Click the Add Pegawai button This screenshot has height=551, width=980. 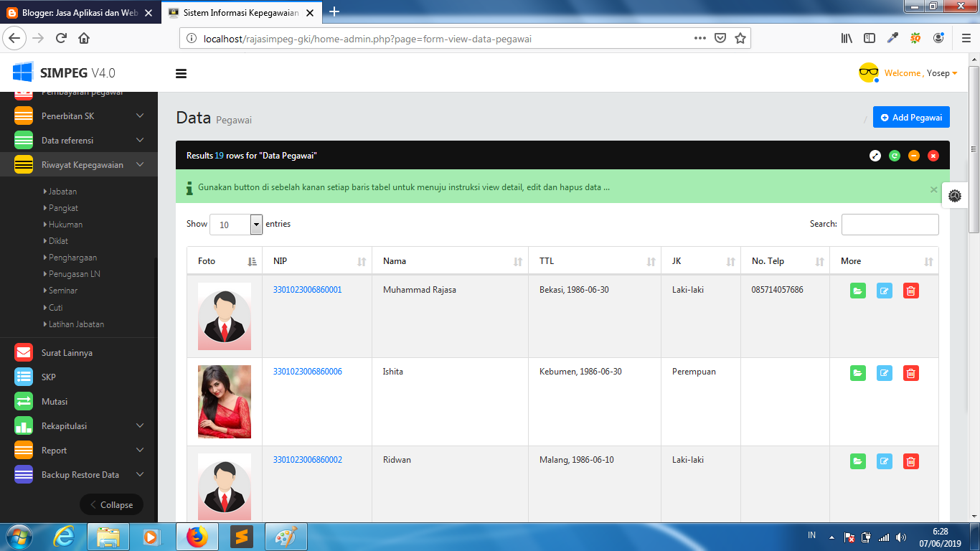pyautogui.click(x=911, y=116)
